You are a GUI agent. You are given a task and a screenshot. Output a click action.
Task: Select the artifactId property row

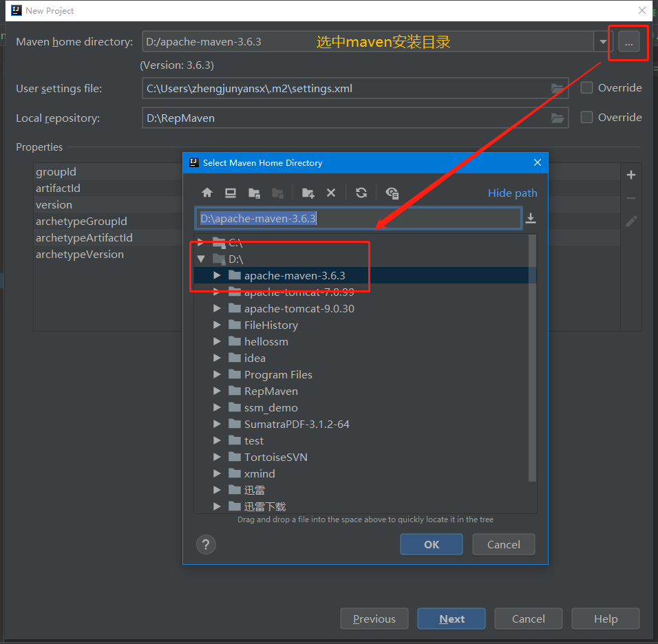pyautogui.click(x=108, y=188)
